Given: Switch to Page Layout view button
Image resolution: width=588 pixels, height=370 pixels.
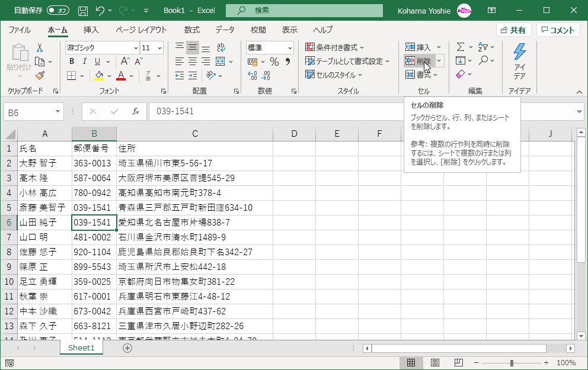Looking at the screenshot, I should (x=435, y=362).
